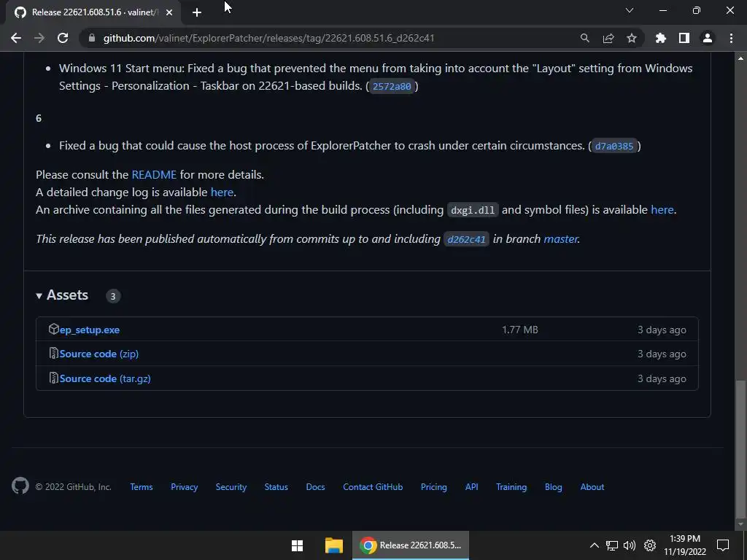Open the Docs footer link
This screenshot has height=560, width=747.
tap(315, 487)
